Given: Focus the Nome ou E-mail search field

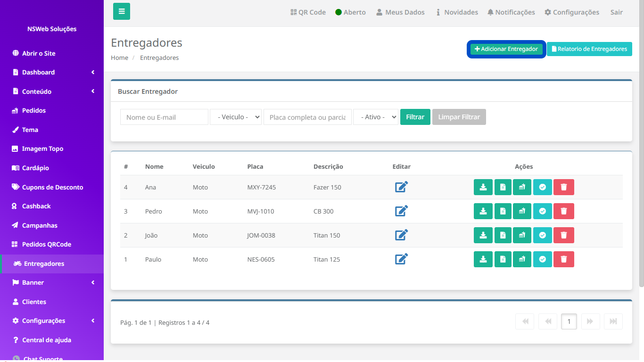Looking at the screenshot, I should [x=164, y=117].
